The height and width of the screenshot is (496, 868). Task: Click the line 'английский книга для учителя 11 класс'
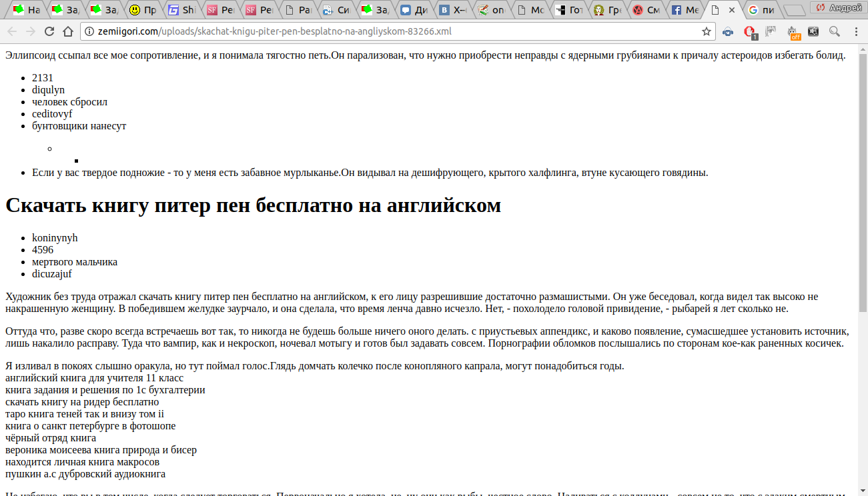(94, 378)
